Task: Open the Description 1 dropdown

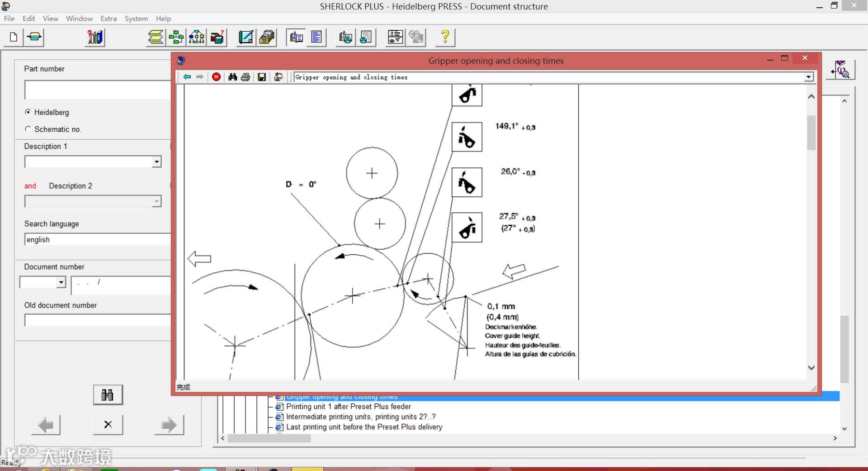Action: click(156, 162)
